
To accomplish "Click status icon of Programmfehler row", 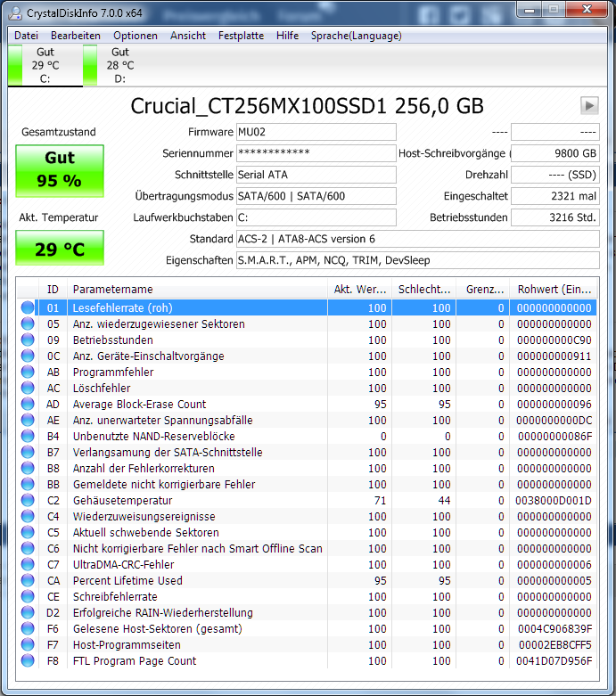I will [x=28, y=371].
